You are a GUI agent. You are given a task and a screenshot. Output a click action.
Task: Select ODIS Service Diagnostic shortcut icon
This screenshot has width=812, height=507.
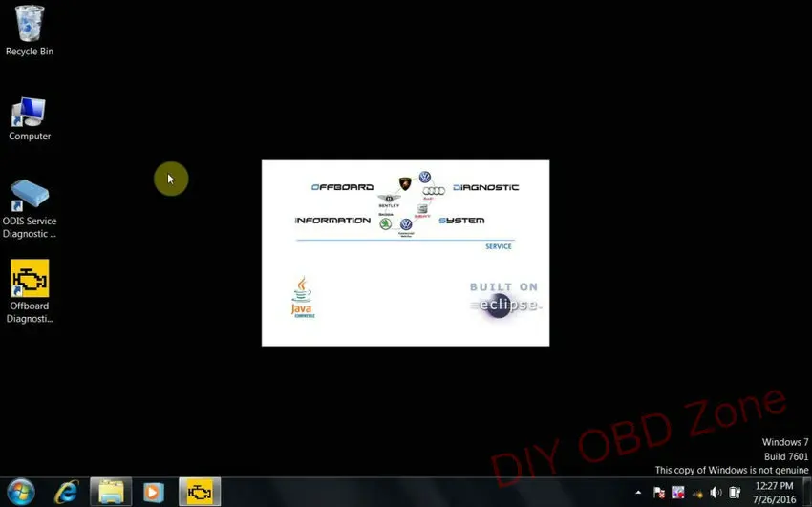30,208
